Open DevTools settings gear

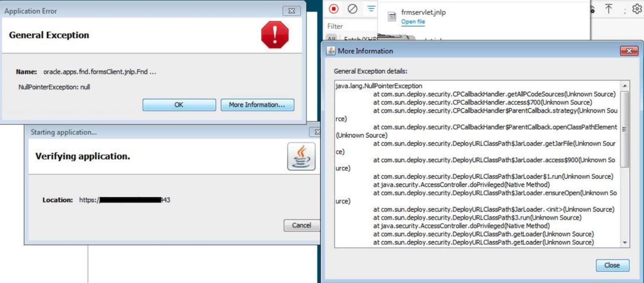click(637, 9)
